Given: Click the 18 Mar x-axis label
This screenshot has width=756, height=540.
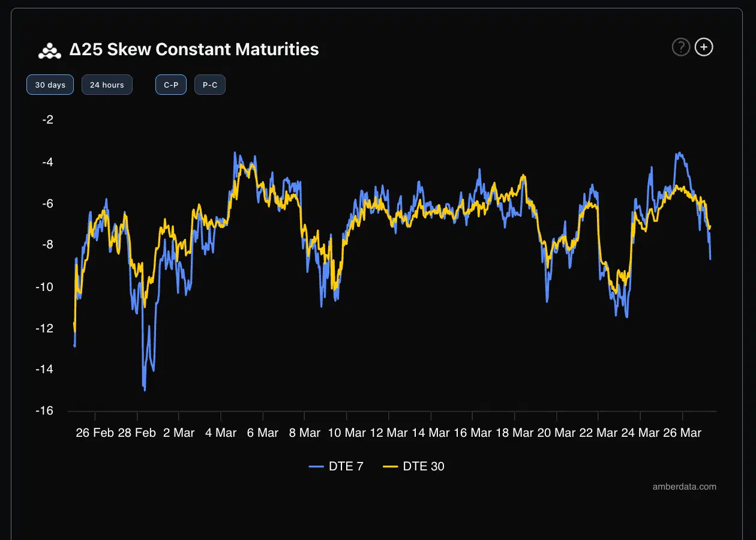Looking at the screenshot, I should (x=515, y=433).
